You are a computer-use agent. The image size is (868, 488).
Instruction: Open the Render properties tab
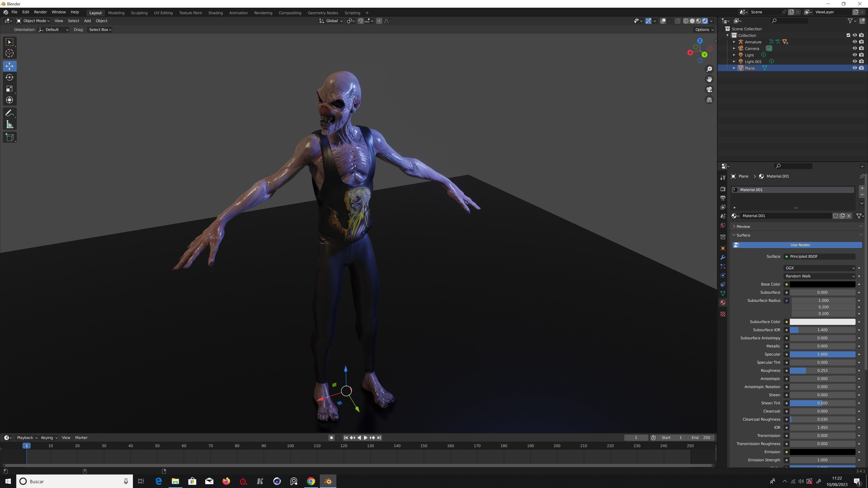coord(723,189)
